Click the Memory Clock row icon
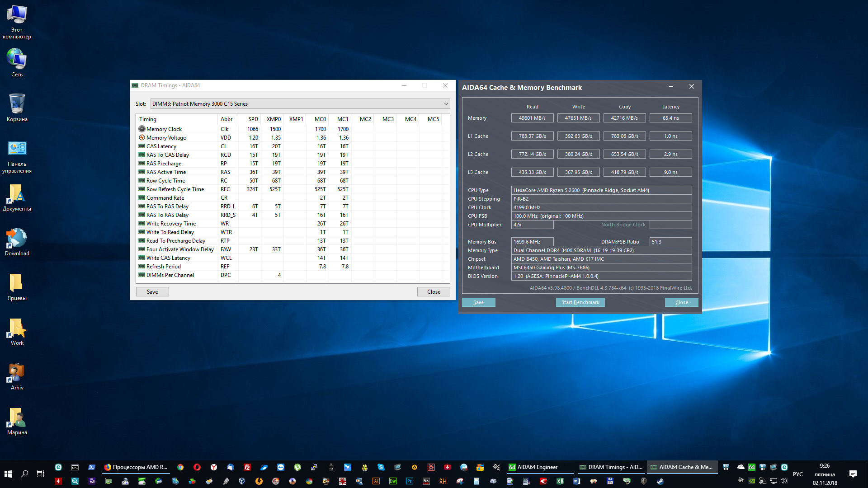 pyautogui.click(x=142, y=129)
